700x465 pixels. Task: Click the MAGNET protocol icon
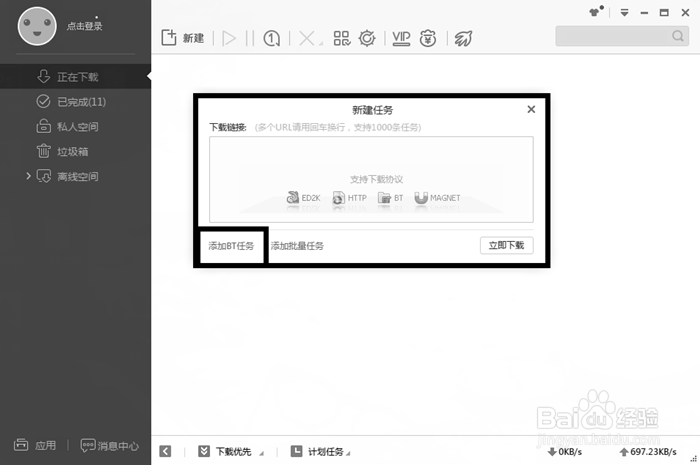tap(421, 197)
